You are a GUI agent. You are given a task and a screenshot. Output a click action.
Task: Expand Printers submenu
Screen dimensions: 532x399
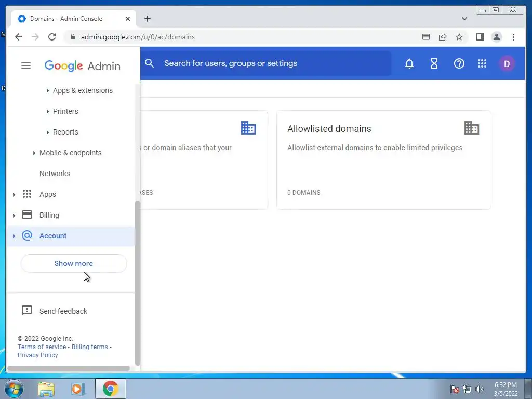point(47,111)
